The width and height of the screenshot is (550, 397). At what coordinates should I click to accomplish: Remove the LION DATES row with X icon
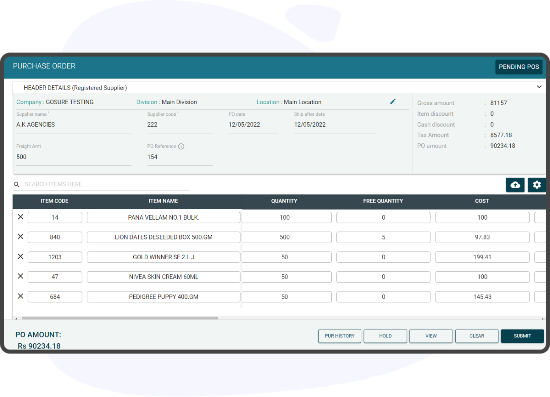point(20,237)
